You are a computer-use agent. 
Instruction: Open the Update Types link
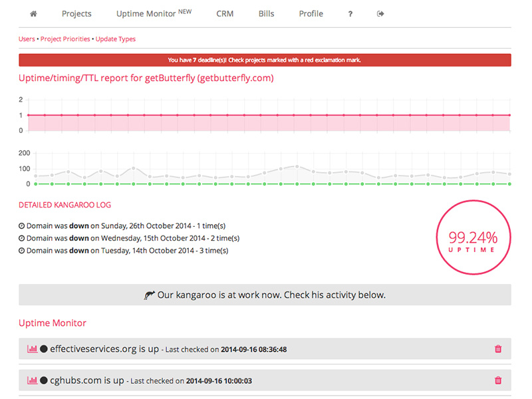click(x=115, y=39)
